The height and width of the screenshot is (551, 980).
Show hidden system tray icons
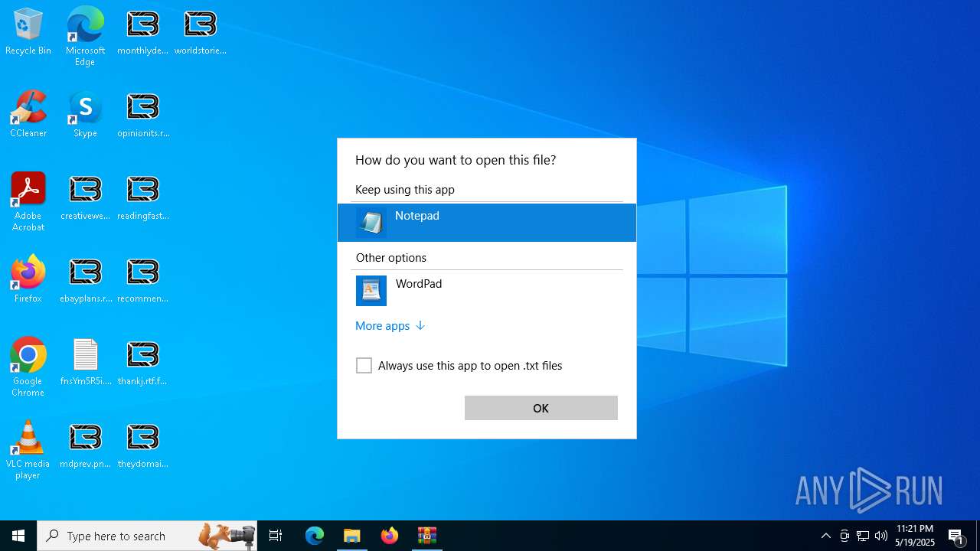click(x=826, y=536)
